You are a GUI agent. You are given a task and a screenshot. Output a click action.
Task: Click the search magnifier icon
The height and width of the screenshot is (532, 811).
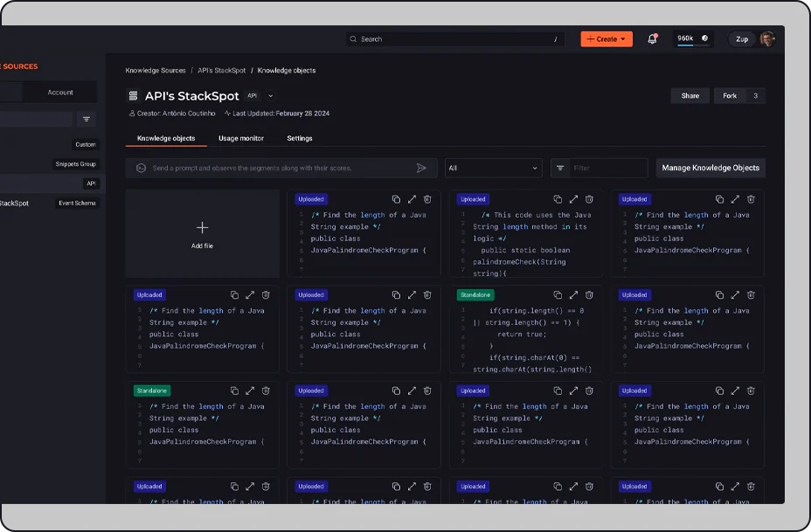coord(353,38)
